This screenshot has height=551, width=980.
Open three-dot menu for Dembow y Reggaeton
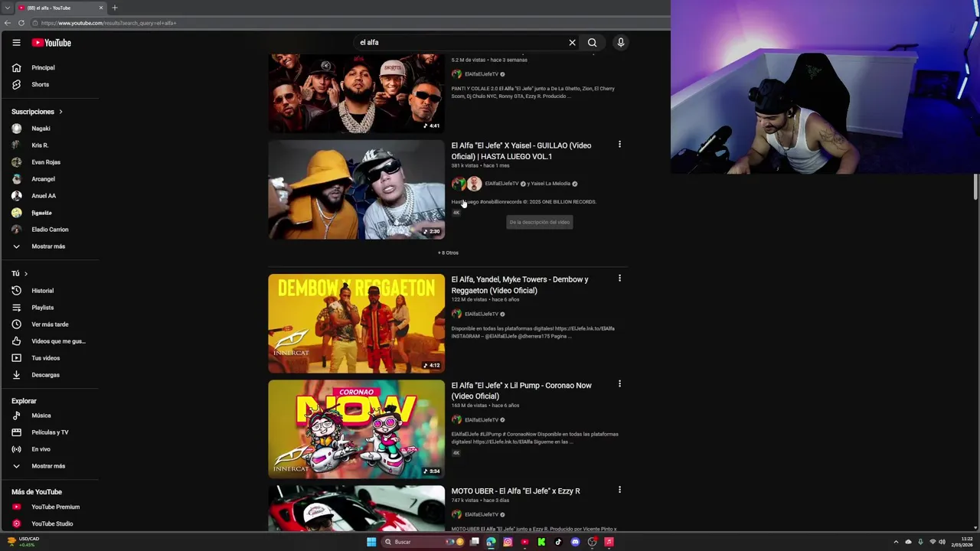click(619, 279)
